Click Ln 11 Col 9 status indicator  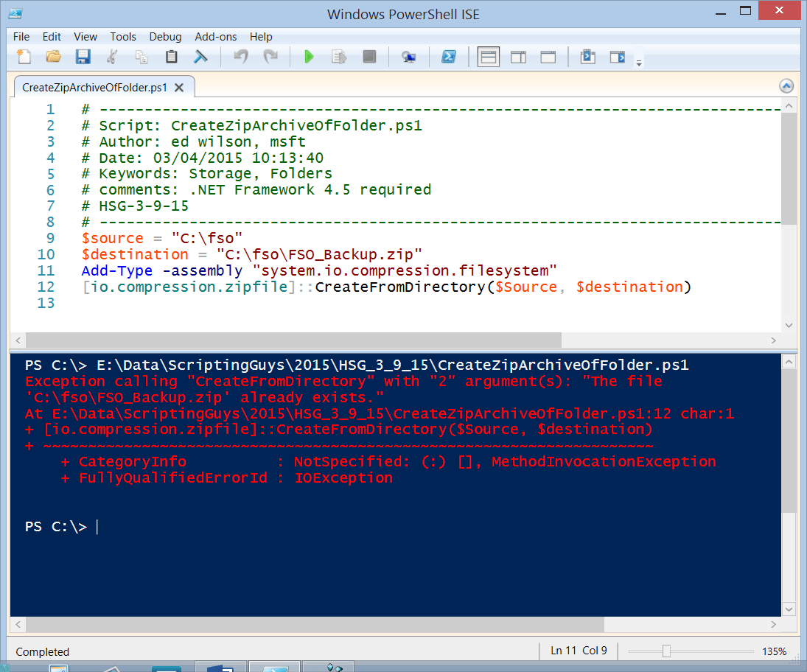pos(579,651)
